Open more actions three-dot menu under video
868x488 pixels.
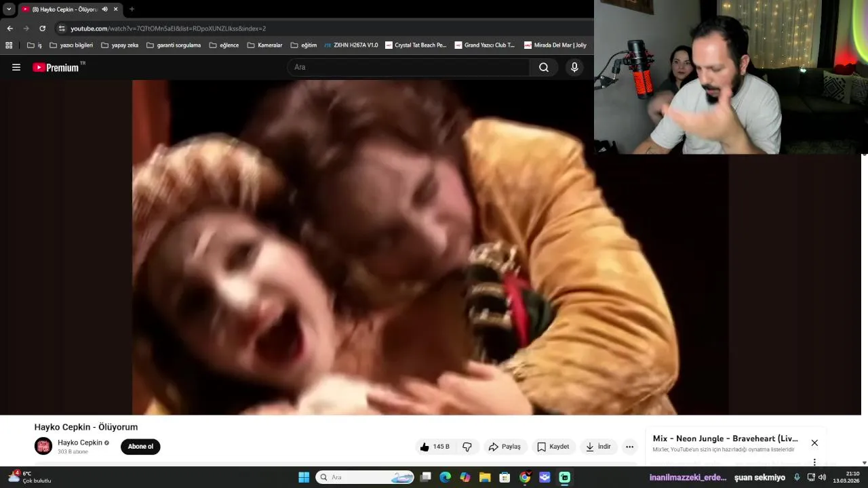click(629, 447)
